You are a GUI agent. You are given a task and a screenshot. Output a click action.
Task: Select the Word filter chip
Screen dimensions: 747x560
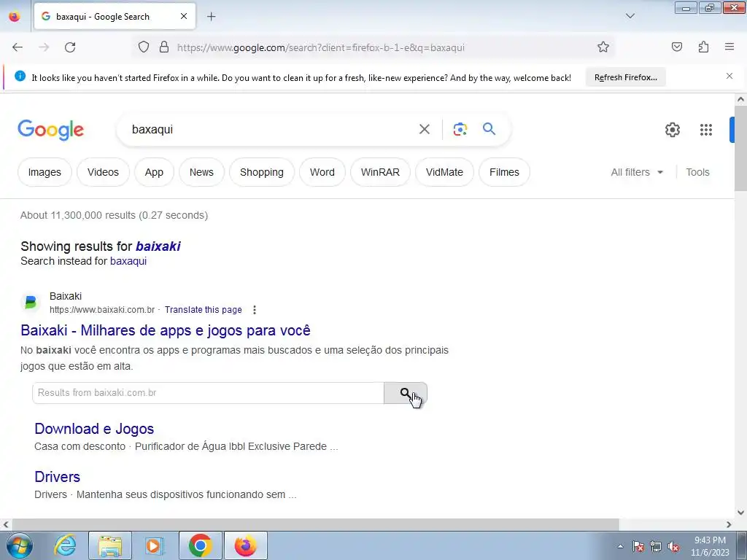tap(322, 172)
